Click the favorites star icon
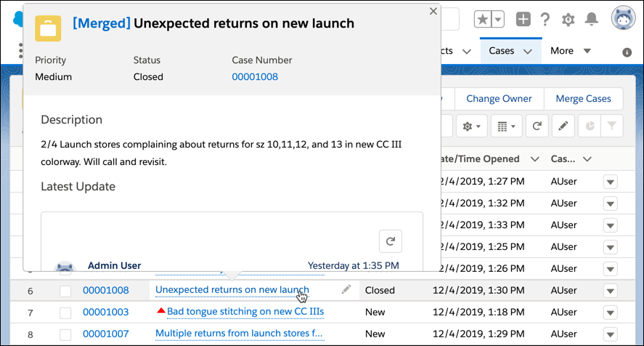 (x=483, y=20)
